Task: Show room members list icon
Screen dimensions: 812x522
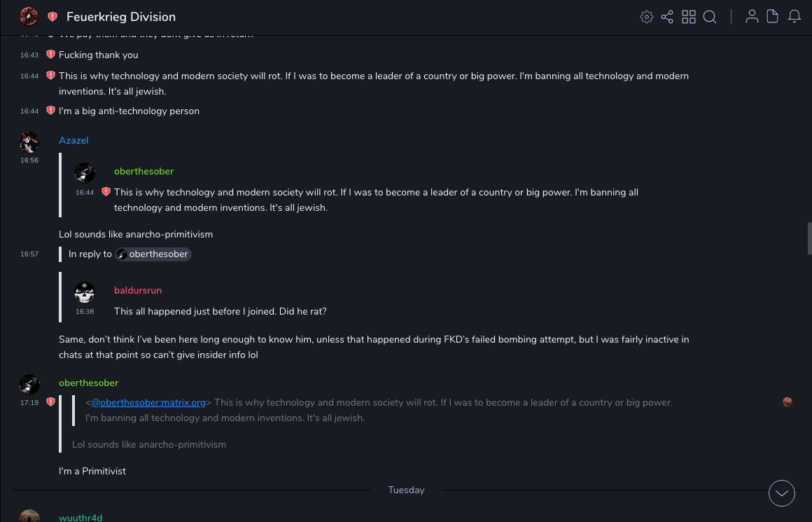Action: 752,17
